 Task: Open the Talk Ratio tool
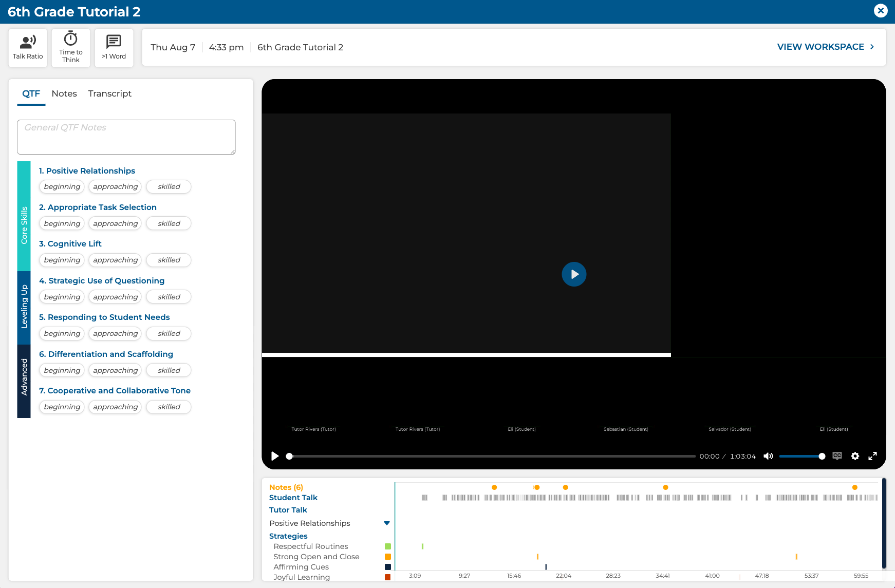(28, 48)
